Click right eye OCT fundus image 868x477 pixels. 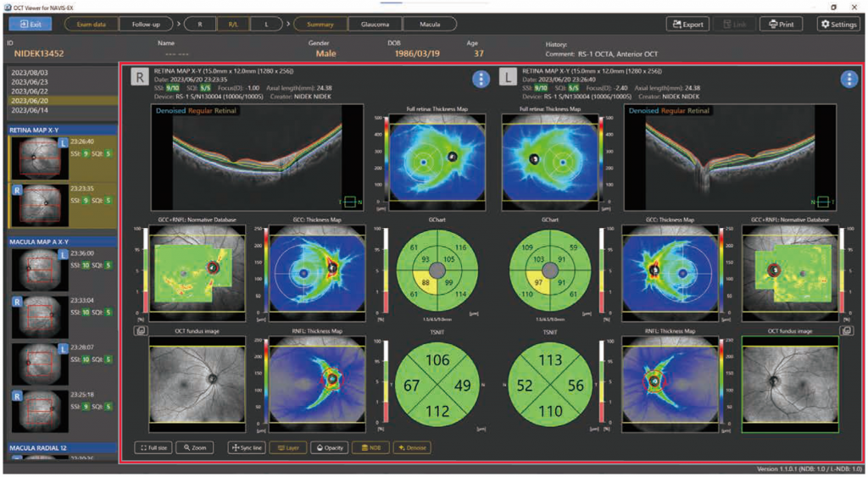(x=197, y=384)
